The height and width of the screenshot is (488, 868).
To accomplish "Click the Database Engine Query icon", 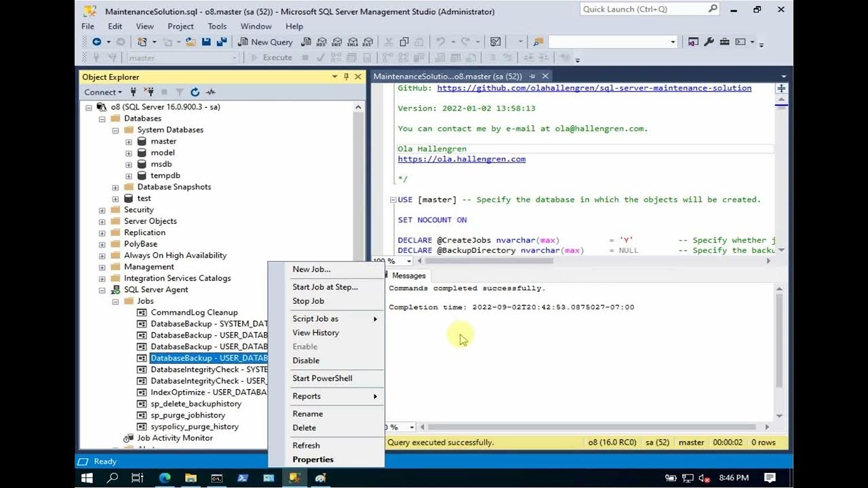I will [x=307, y=42].
